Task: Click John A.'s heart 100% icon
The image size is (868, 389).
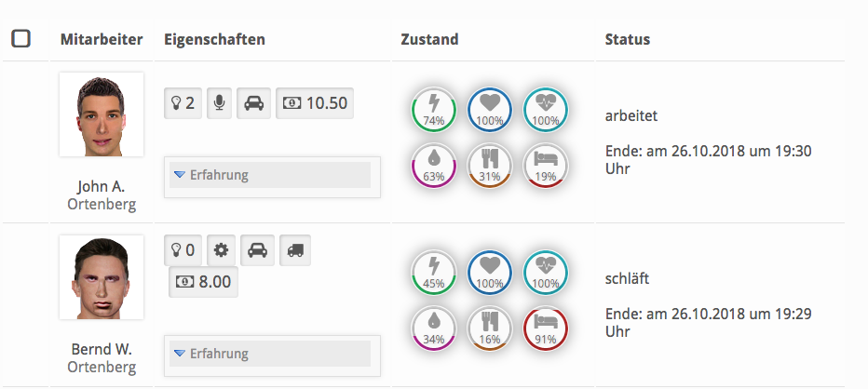Action: coord(487,109)
